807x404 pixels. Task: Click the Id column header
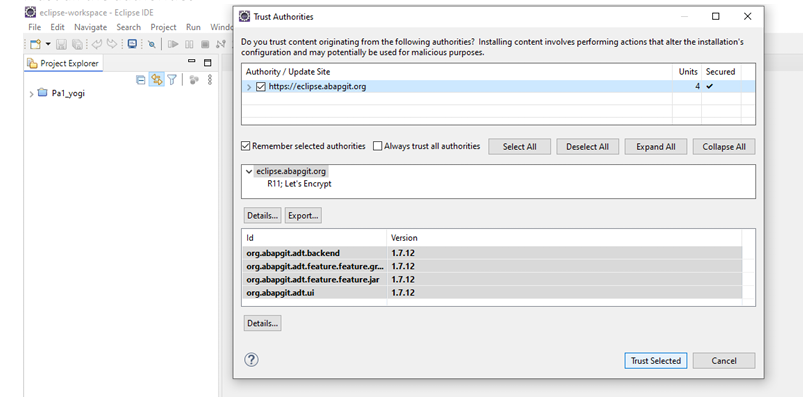[x=314, y=238]
